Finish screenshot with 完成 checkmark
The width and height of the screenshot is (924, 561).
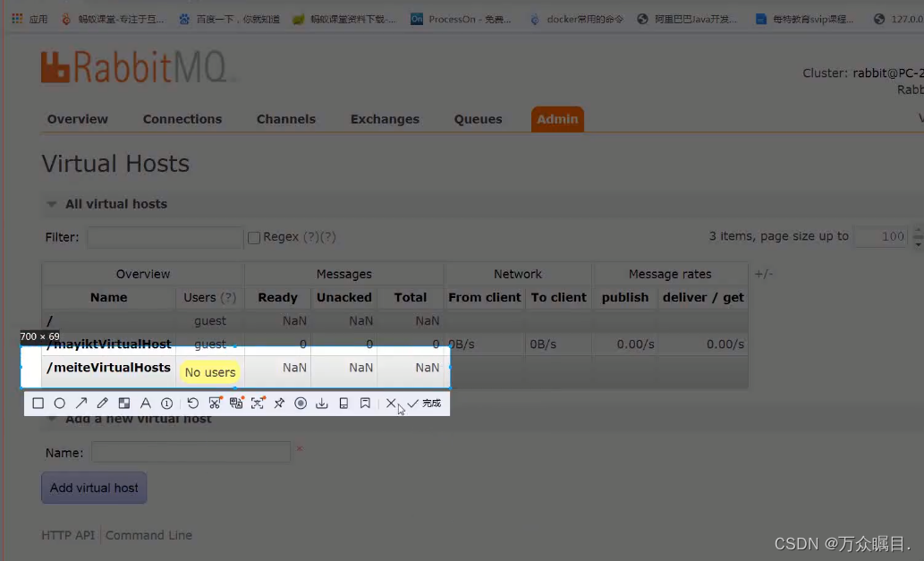pyautogui.click(x=424, y=403)
